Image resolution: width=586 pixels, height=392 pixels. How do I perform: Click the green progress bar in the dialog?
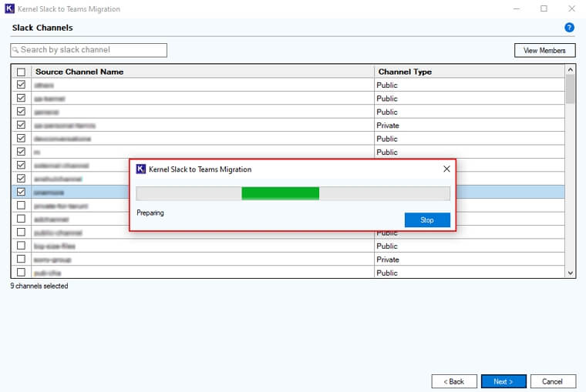coord(281,193)
